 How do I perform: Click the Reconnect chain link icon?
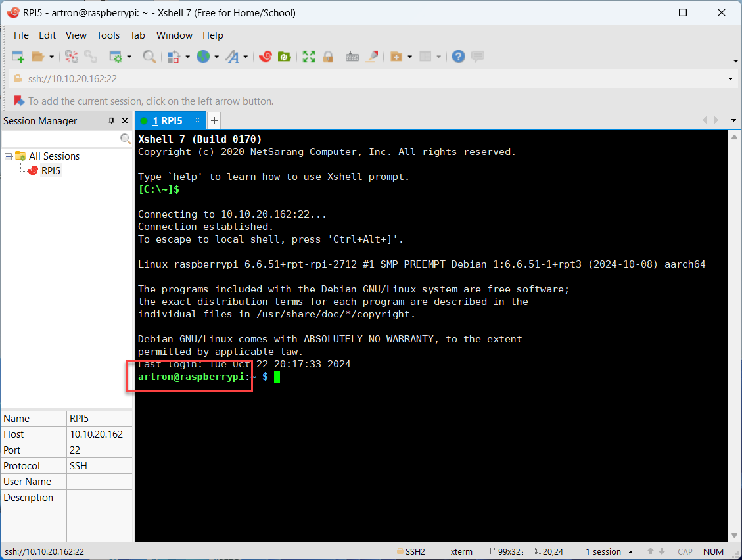[x=91, y=57]
